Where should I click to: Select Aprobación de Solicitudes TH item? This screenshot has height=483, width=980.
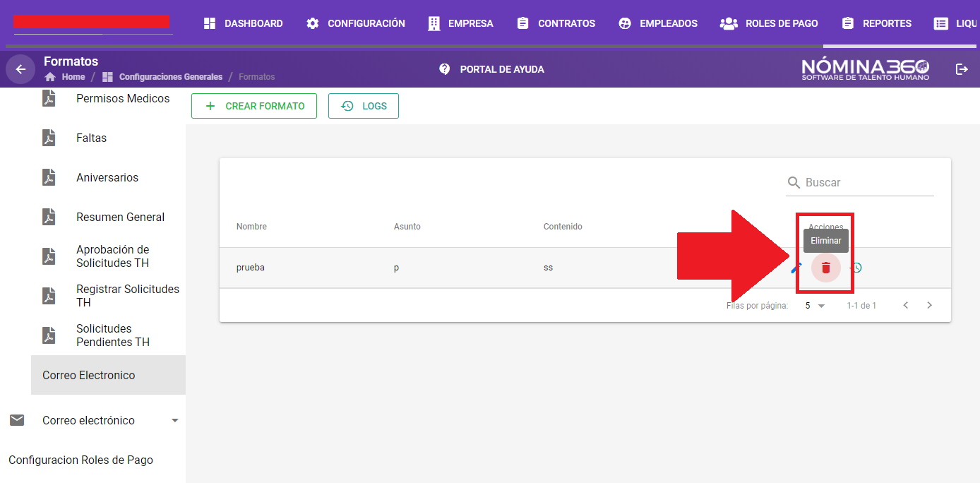pos(113,256)
